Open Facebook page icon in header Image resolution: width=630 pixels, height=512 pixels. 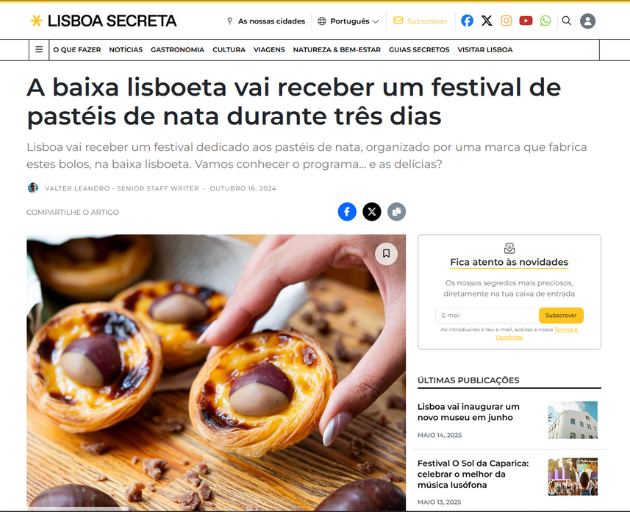(x=467, y=21)
